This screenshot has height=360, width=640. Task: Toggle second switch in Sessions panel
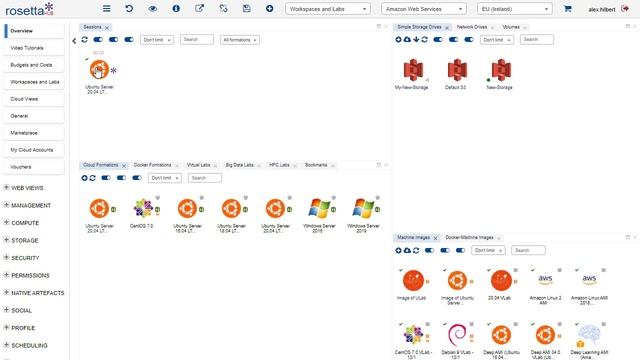pyautogui.click(x=113, y=40)
